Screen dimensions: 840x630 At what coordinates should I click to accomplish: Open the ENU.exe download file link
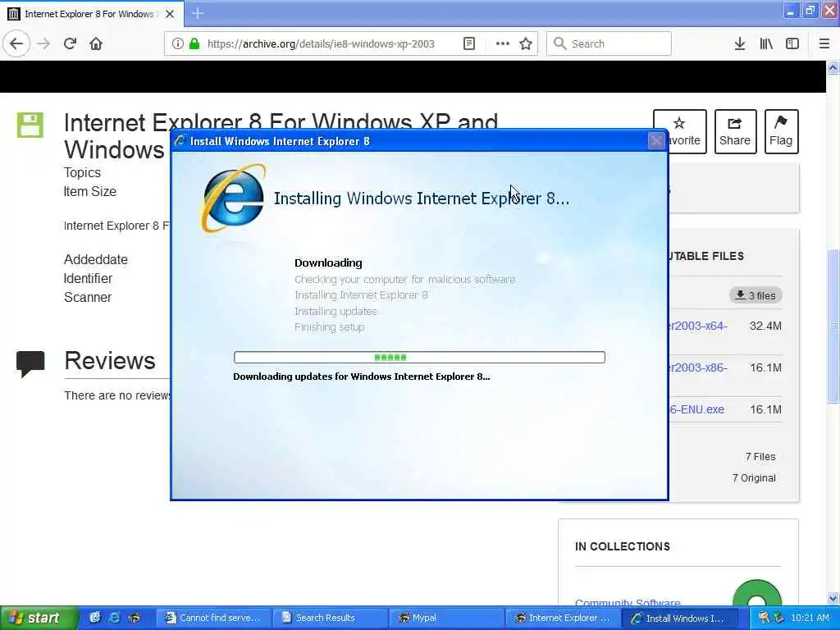[696, 409]
